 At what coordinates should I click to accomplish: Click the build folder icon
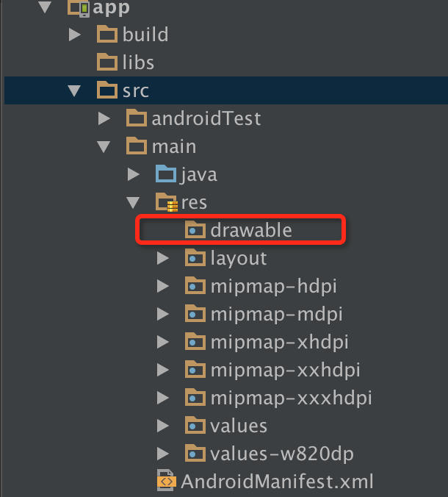point(107,34)
